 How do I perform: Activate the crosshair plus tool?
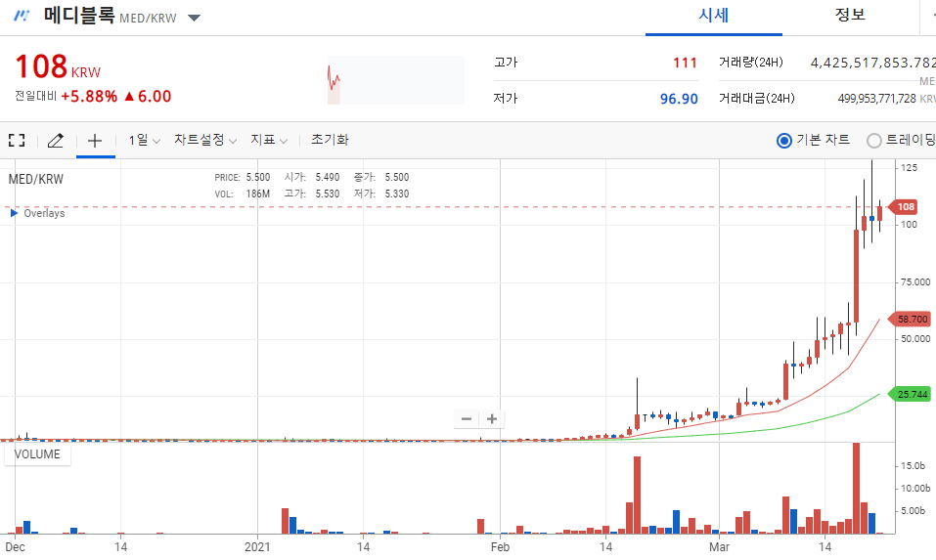95,141
